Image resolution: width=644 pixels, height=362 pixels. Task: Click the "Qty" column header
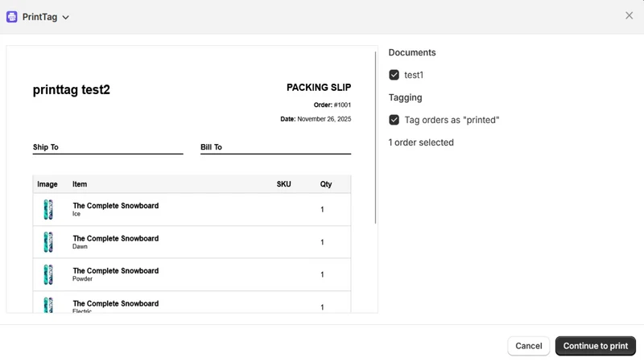tap(326, 184)
